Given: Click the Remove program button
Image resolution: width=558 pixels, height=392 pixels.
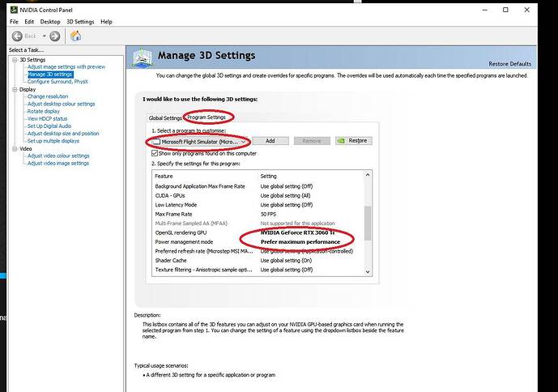Looking at the screenshot, I should pyautogui.click(x=312, y=141).
